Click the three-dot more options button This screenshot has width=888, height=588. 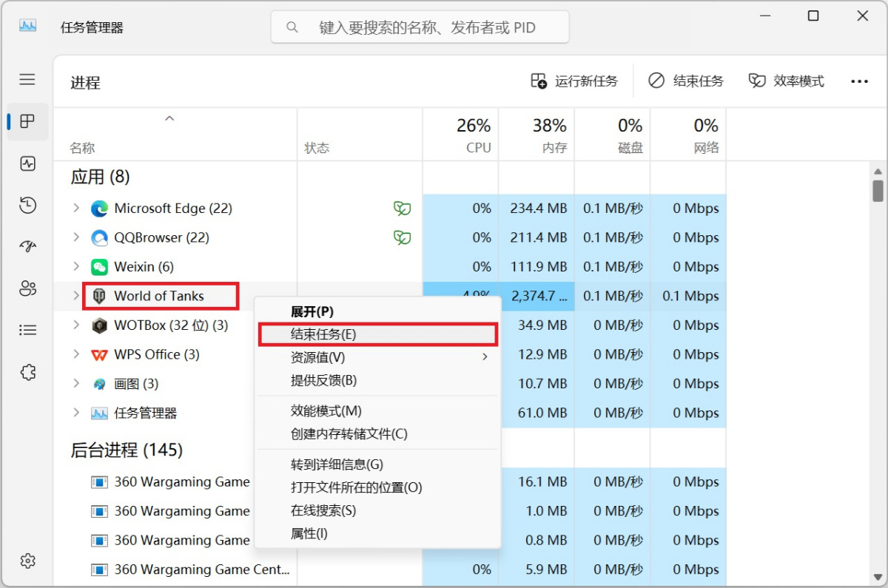[859, 81]
